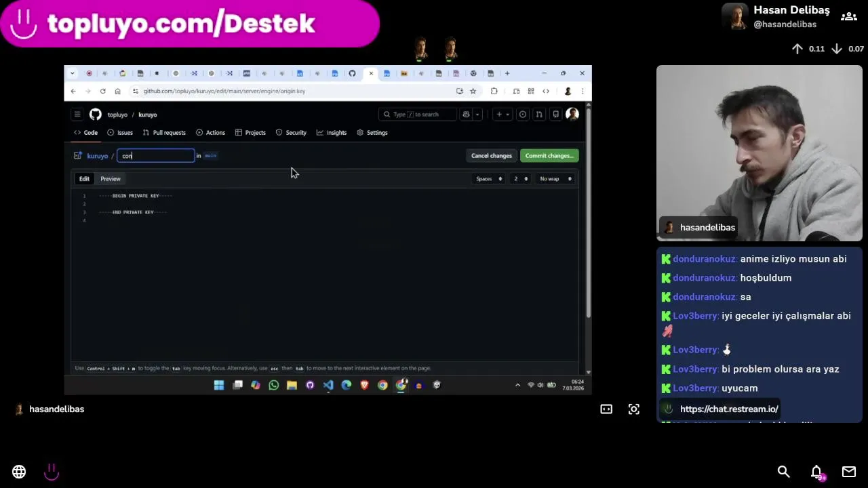Toggle fullscreen focus icon below video
The height and width of the screenshot is (488, 868).
click(634, 409)
